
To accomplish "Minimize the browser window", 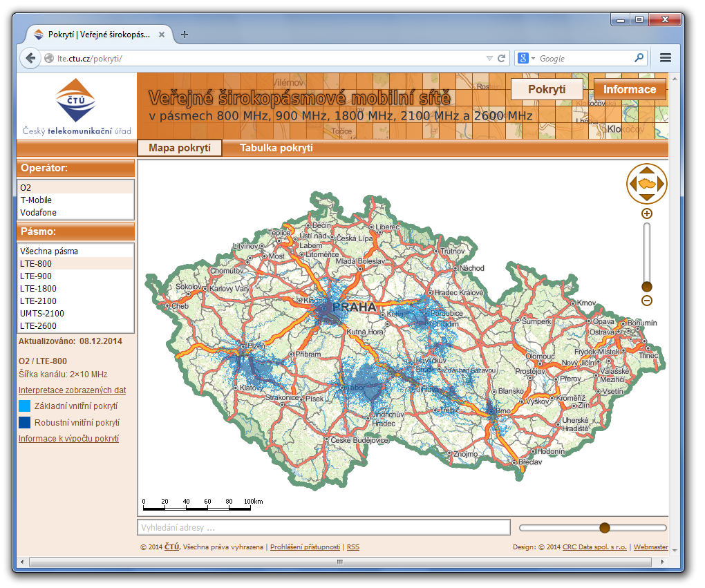I will coord(621,20).
